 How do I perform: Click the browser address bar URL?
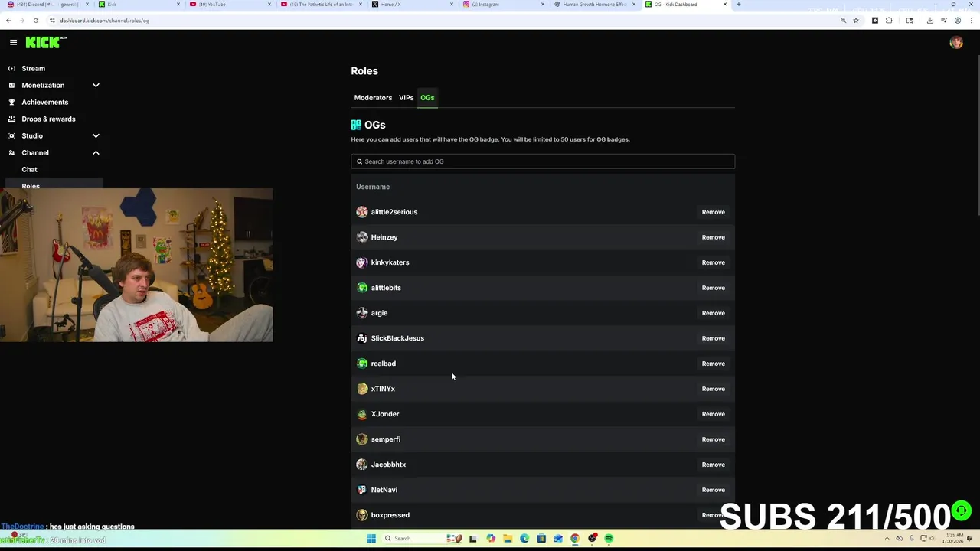105,21
